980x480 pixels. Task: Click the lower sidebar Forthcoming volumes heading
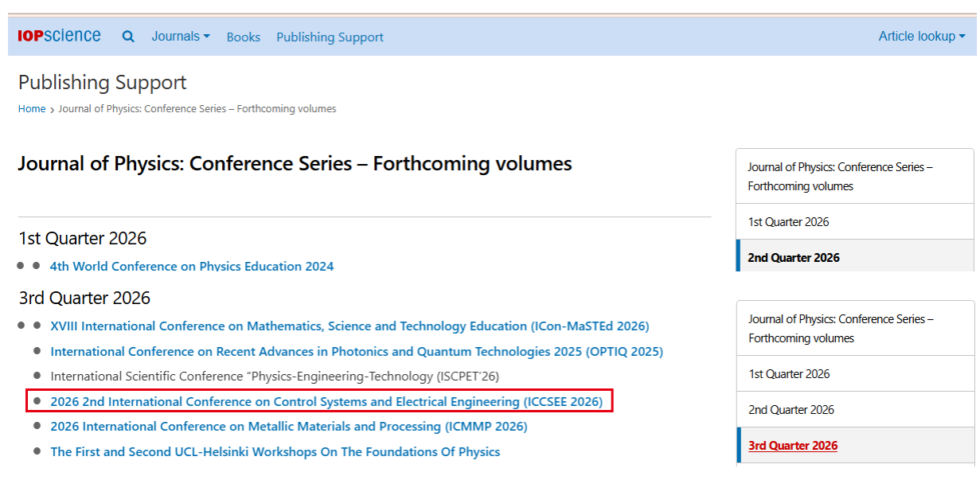point(841,329)
